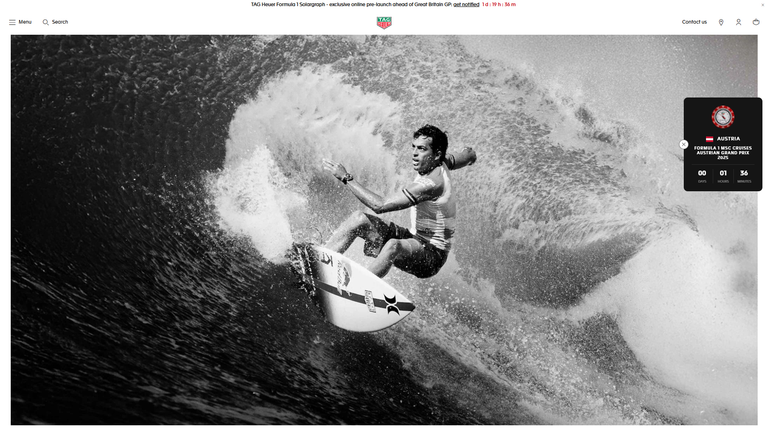768x431 pixels.
Task: Click the magnifying glass search icon
Action: coord(46,22)
